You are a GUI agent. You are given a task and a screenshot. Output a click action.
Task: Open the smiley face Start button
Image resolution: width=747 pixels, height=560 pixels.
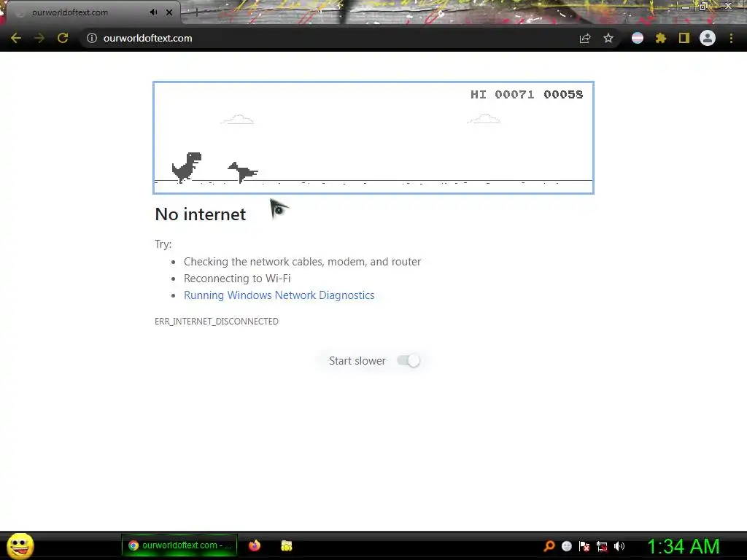pyautogui.click(x=20, y=545)
